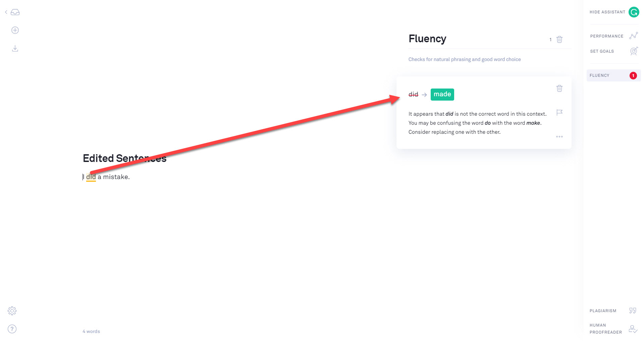Go back using the left chevron

point(6,12)
